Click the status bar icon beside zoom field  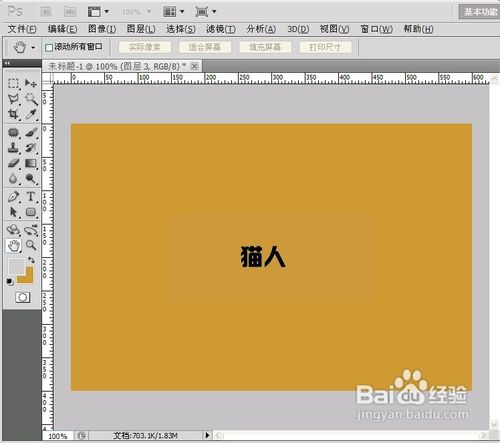coord(81,436)
